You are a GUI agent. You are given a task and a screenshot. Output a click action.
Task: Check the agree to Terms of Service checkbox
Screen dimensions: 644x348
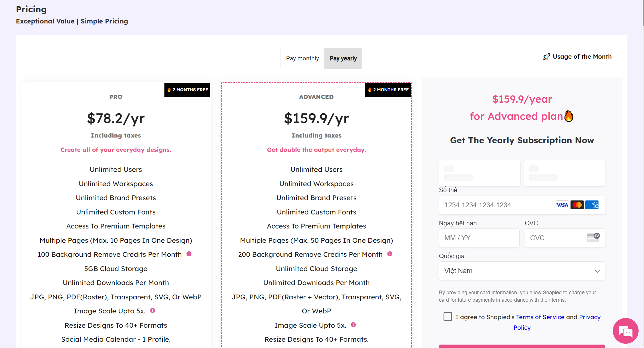click(448, 317)
